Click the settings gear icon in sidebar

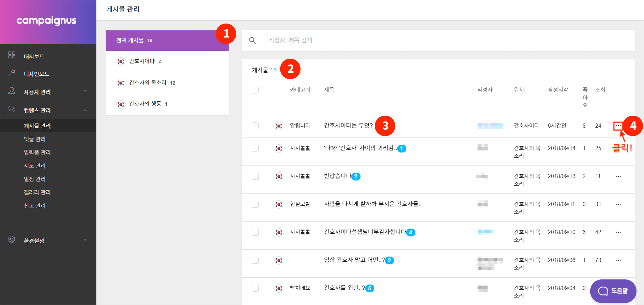pyautogui.click(x=12, y=239)
